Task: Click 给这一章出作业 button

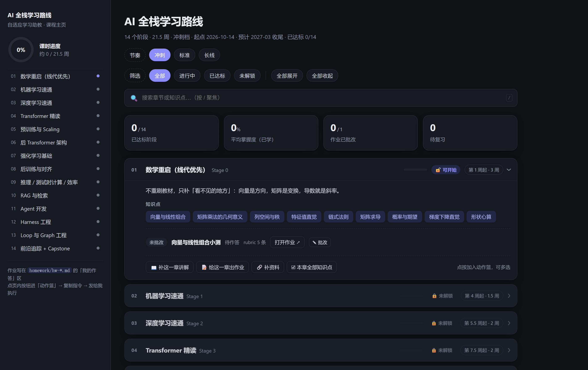Action: pyautogui.click(x=222, y=267)
